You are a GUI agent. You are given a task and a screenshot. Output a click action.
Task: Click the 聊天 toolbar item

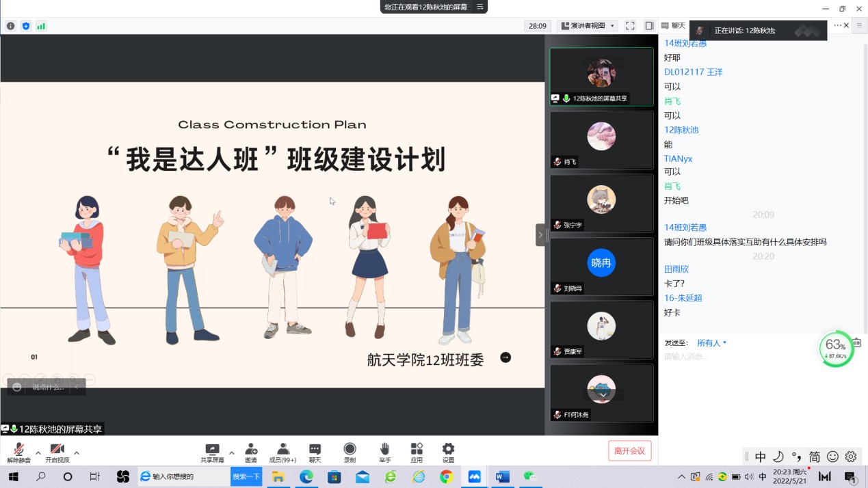click(x=315, y=451)
